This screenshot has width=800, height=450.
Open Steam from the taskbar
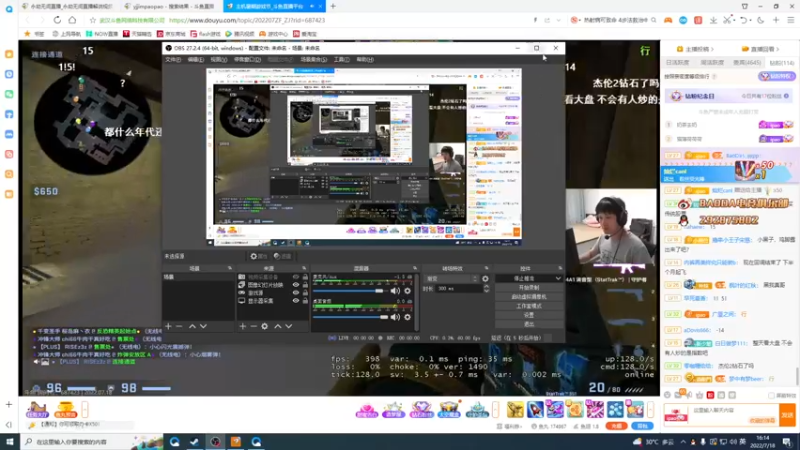pos(194,441)
